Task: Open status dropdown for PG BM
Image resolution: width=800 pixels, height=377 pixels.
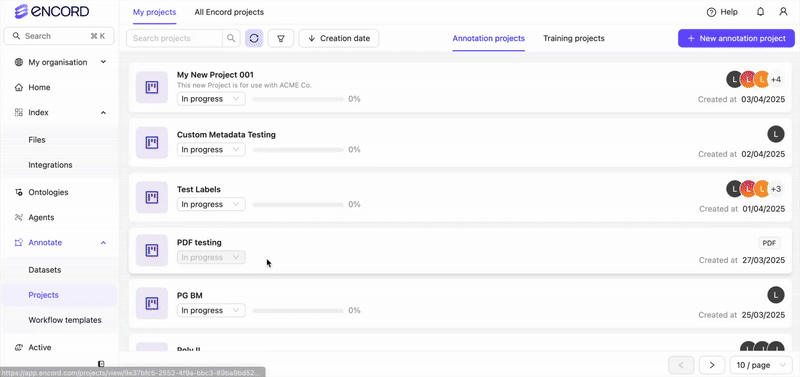Action: [x=211, y=310]
